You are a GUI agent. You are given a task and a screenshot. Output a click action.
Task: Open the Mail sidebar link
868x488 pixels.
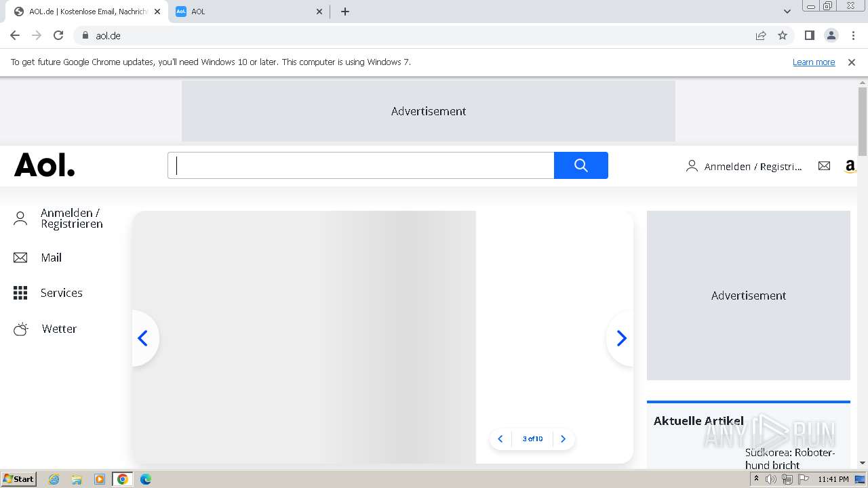point(51,258)
